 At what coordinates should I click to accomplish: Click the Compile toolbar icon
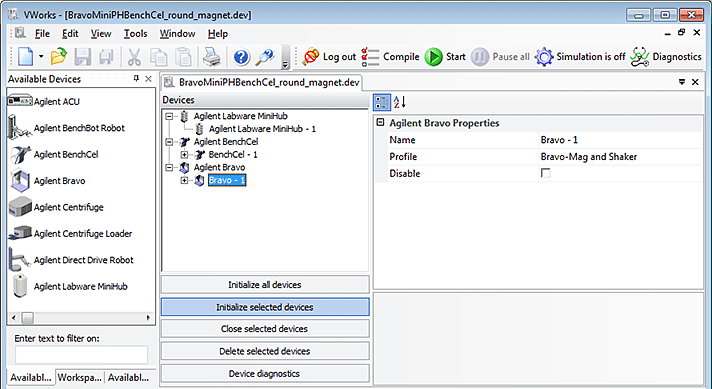[370, 57]
